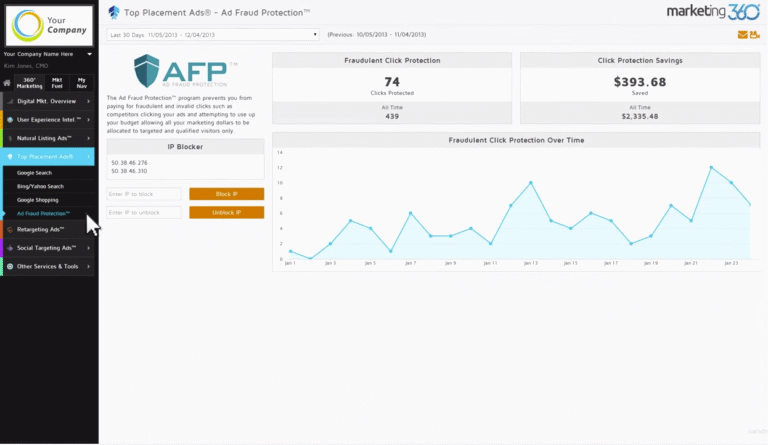Switch to 360° Marketing tab

click(x=29, y=83)
